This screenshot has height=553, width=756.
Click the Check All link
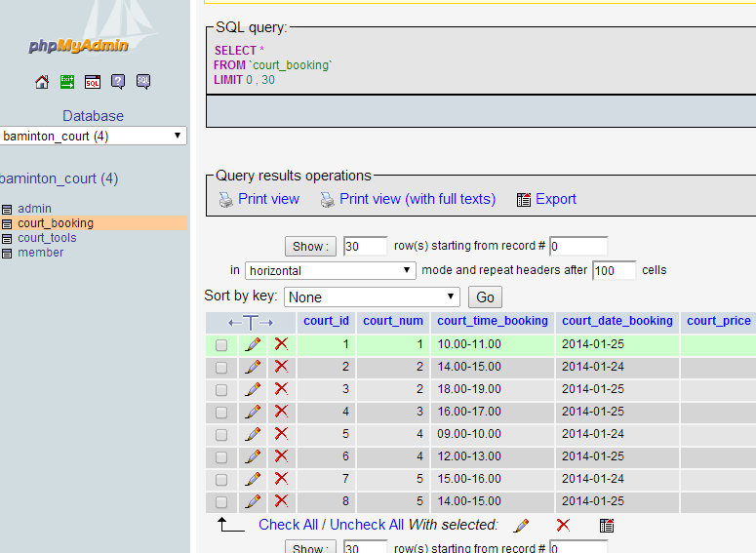point(288,525)
